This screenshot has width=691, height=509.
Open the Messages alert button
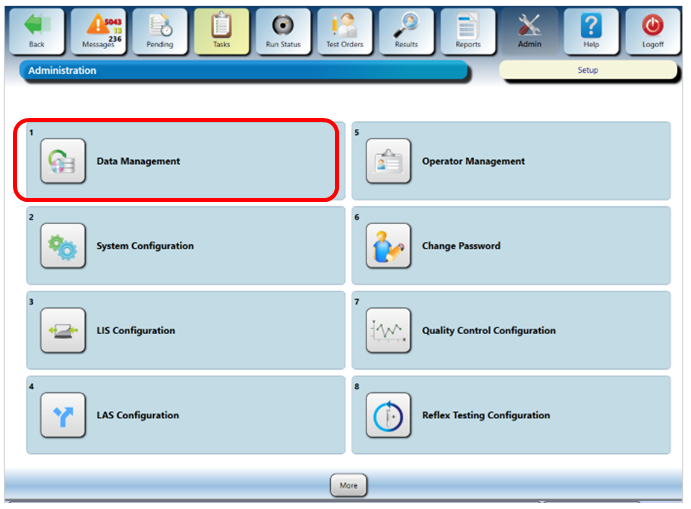click(99, 30)
